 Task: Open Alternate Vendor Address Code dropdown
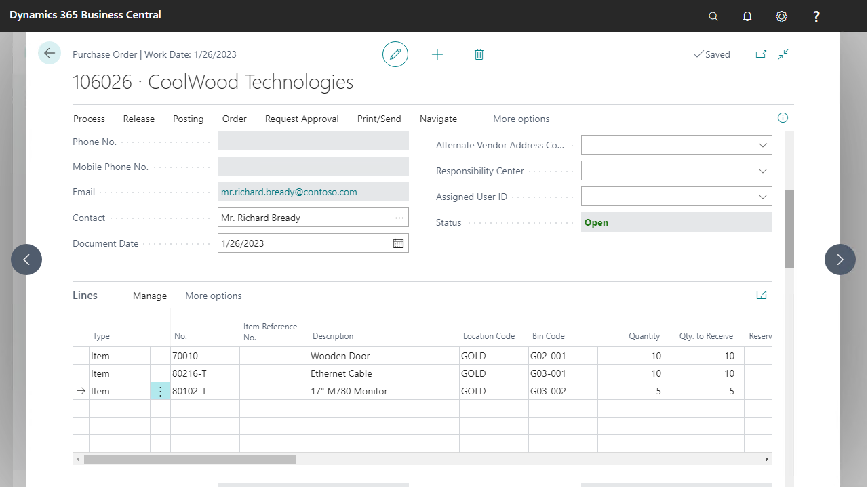click(762, 145)
